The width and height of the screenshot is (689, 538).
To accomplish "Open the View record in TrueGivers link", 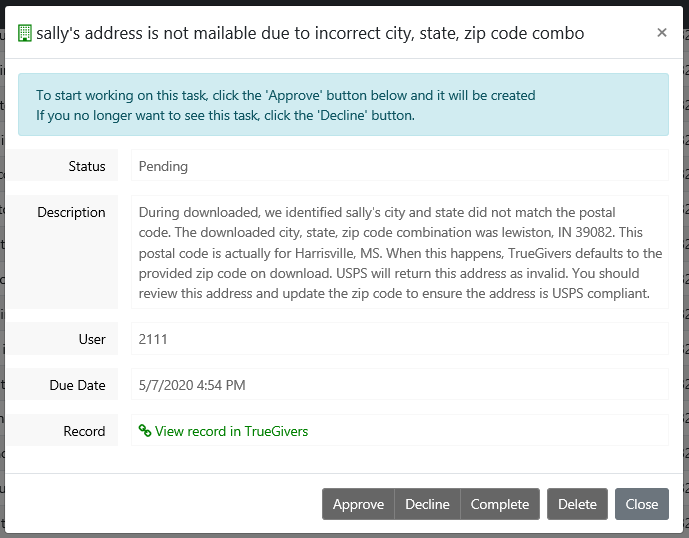I will [231, 431].
